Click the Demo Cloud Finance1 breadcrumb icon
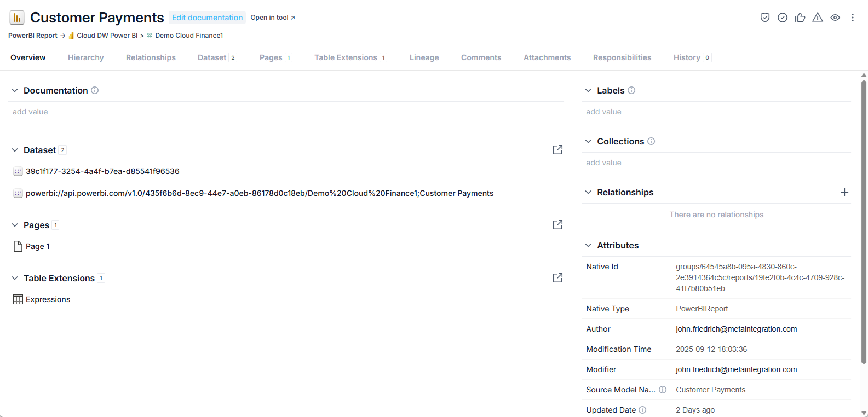Viewport: 868px width, 417px height. point(150,36)
